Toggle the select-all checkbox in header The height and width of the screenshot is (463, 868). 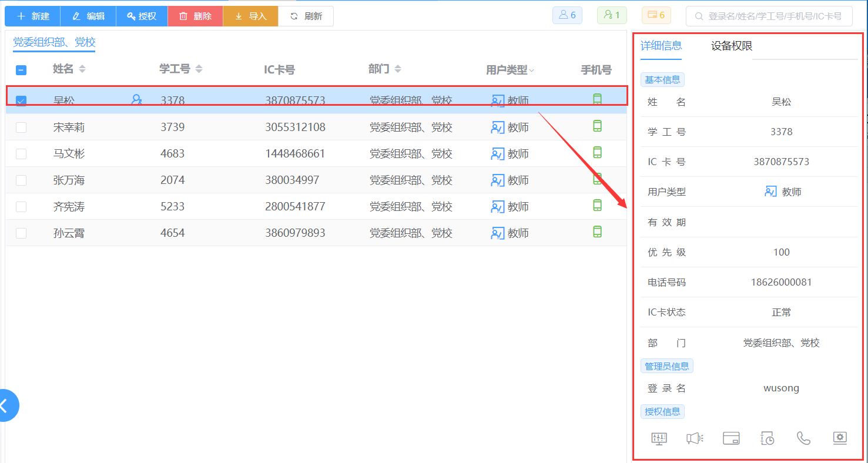coord(21,70)
